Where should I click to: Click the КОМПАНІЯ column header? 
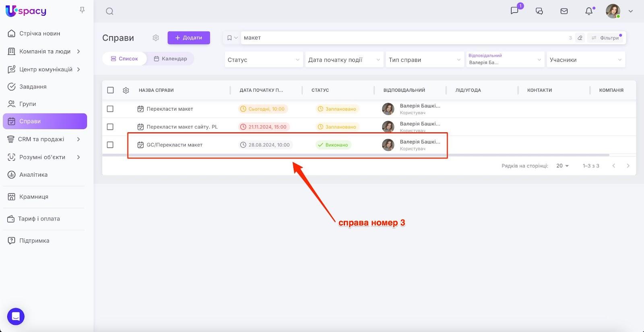coord(611,90)
